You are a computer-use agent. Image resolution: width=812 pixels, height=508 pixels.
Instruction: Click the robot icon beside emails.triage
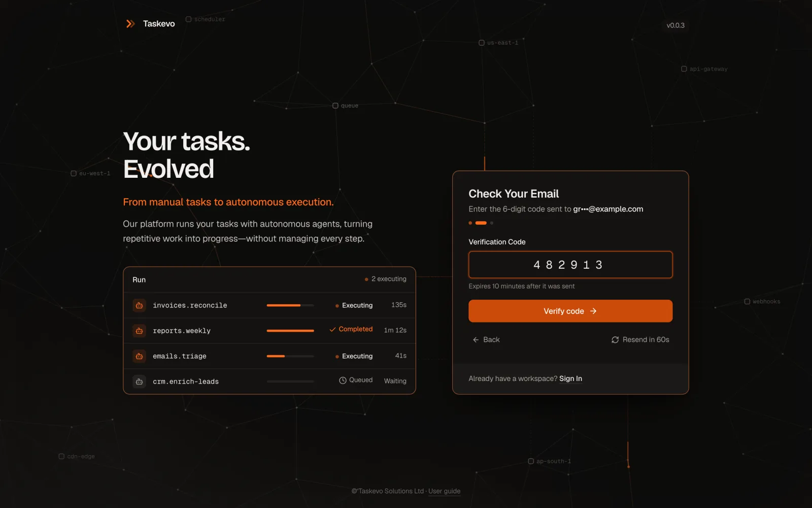[139, 356]
